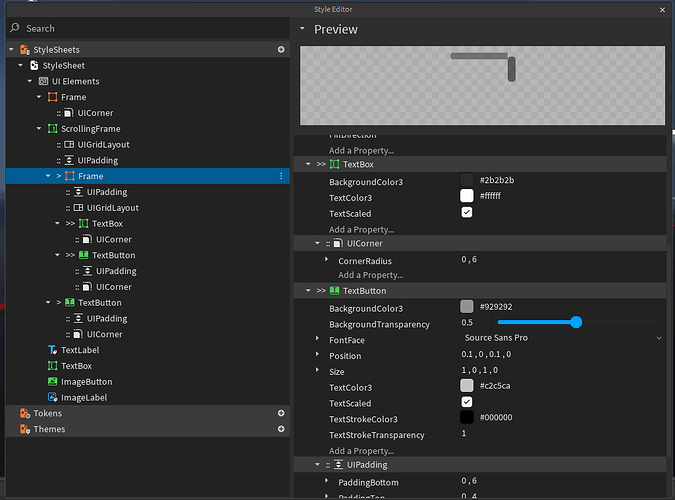Click UICorner icon in properties header
This screenshot has width=675, height=500.
coord(338,243)
